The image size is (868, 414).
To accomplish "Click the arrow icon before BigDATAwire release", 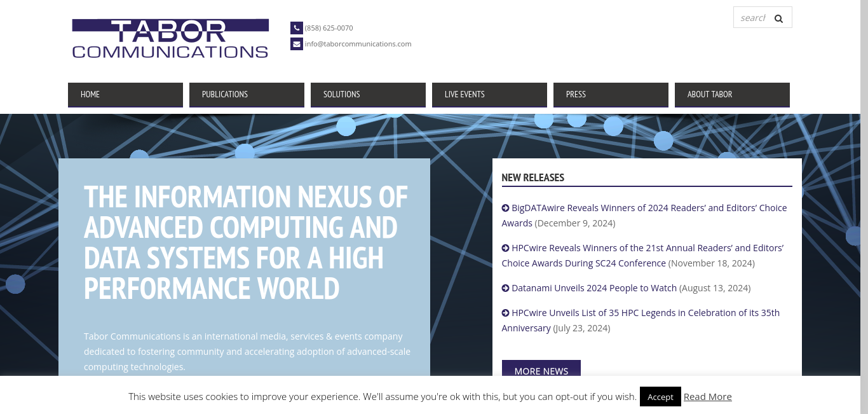I will (505, 208).
